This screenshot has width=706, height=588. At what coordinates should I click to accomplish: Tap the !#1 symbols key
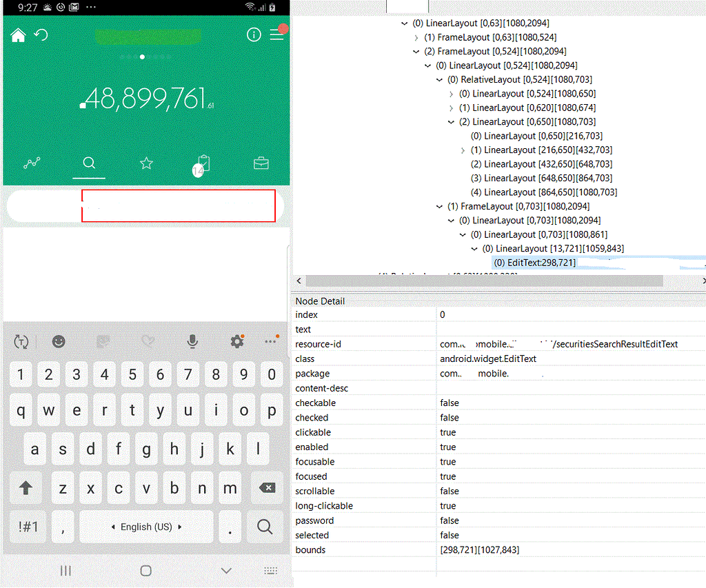coord(28,527)
